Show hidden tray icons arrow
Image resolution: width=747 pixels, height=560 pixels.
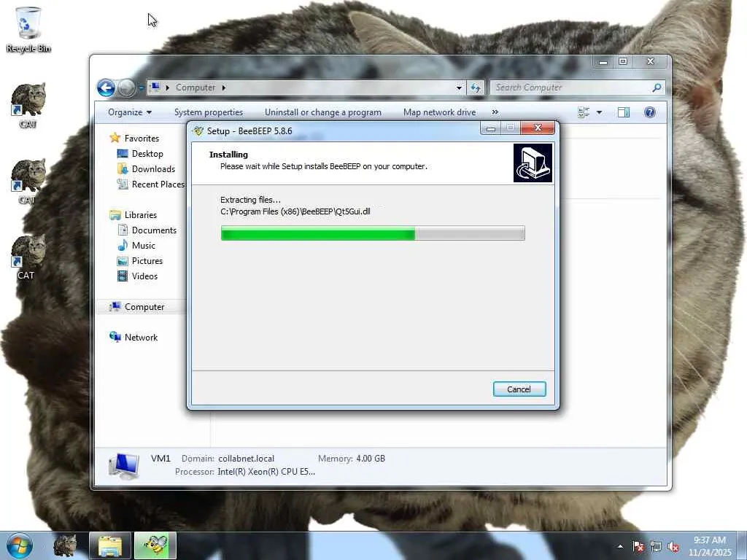(620, 546)
